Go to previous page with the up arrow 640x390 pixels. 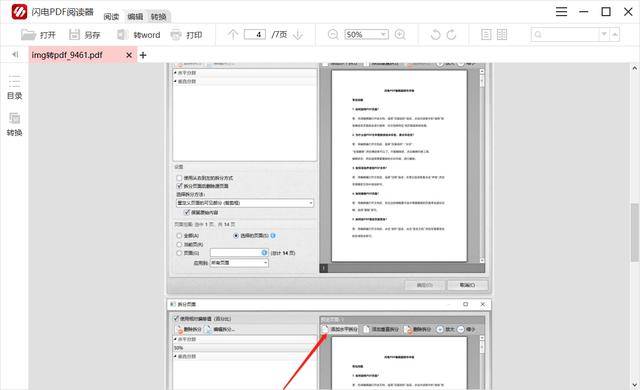[x=233, y=35]
